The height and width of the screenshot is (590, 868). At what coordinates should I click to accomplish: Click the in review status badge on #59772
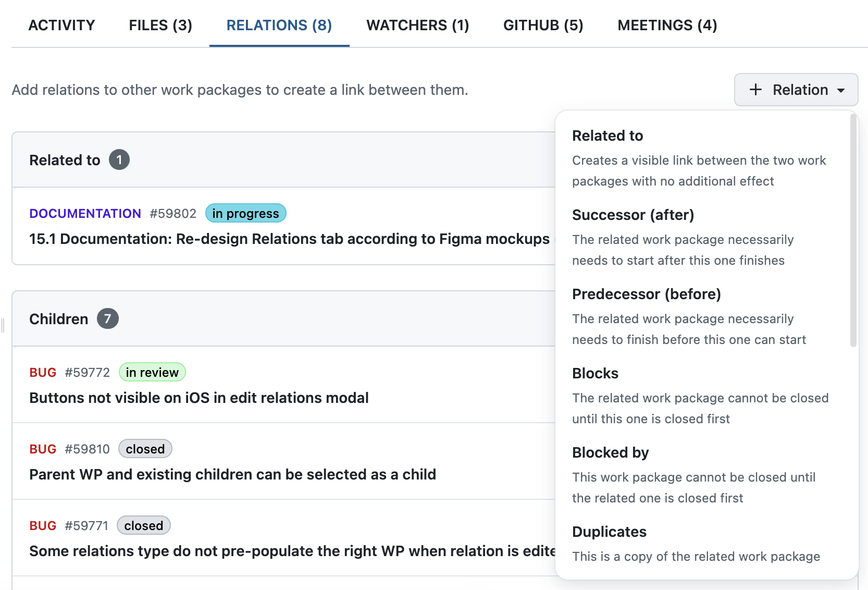[152, 372]
